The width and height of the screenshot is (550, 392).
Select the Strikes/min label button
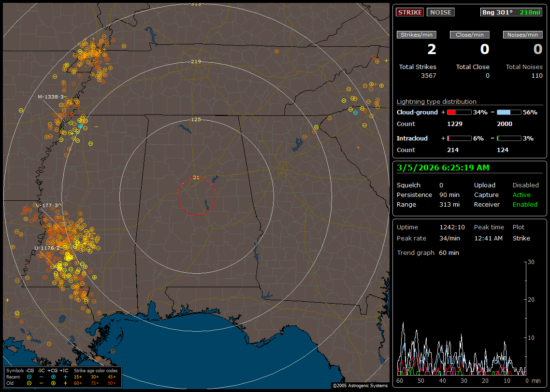[417, 35]
